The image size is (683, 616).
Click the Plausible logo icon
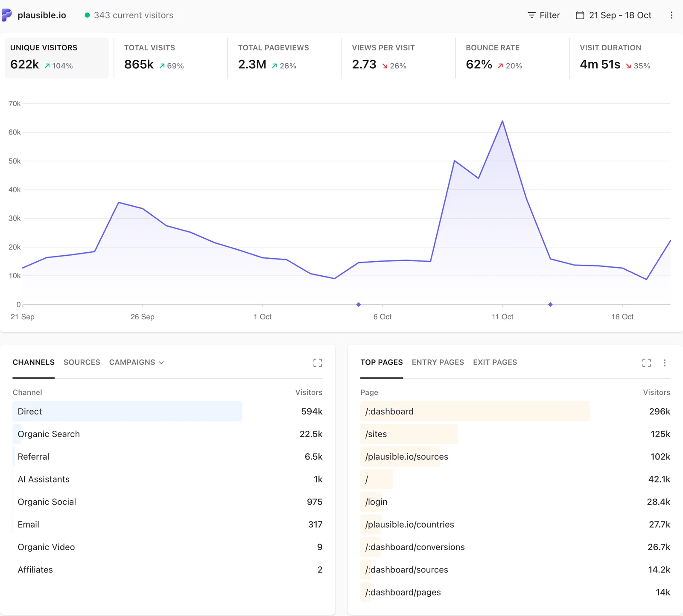click(x=6, y=15)
